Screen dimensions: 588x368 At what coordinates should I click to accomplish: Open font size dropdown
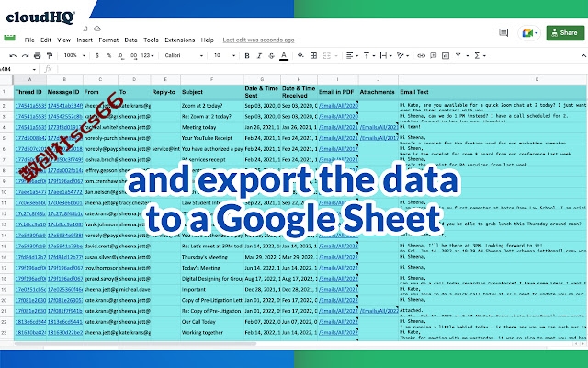224,55
